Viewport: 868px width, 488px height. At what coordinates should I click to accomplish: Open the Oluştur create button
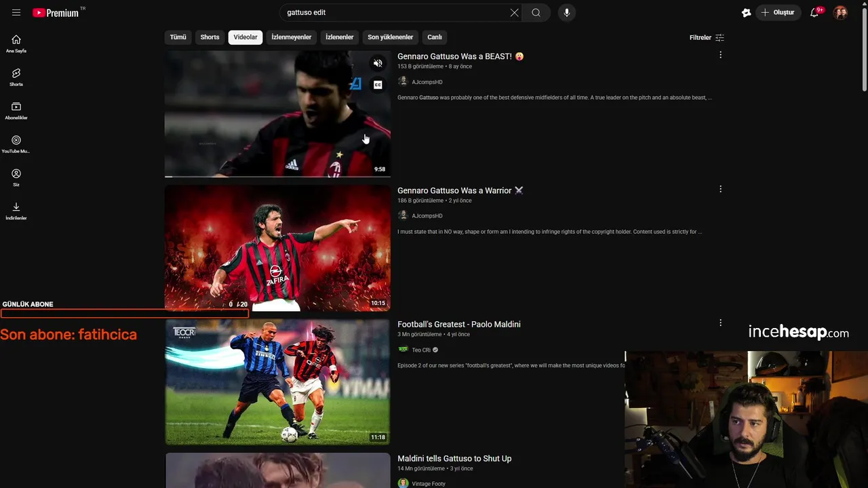778,12
